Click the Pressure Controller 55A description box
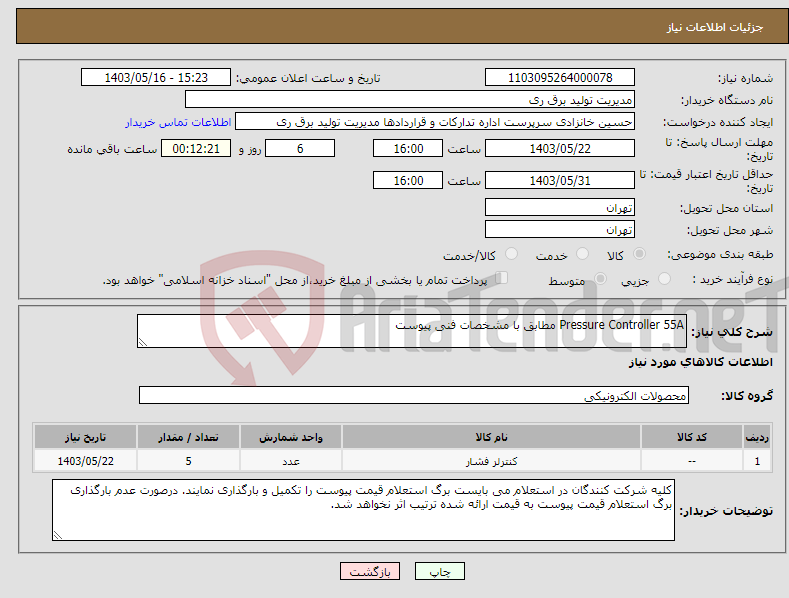 (x=412, y=331)
